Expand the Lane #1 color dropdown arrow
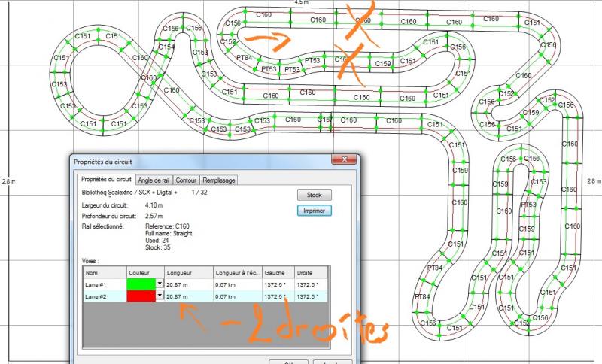This screenshot has height=364, width=602. pos(160,284)
